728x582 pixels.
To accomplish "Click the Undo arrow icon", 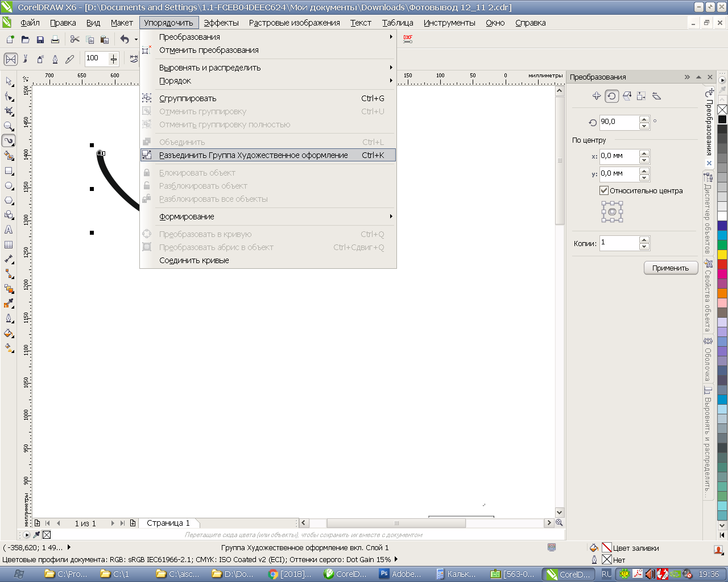I will [x=125, y=39].
